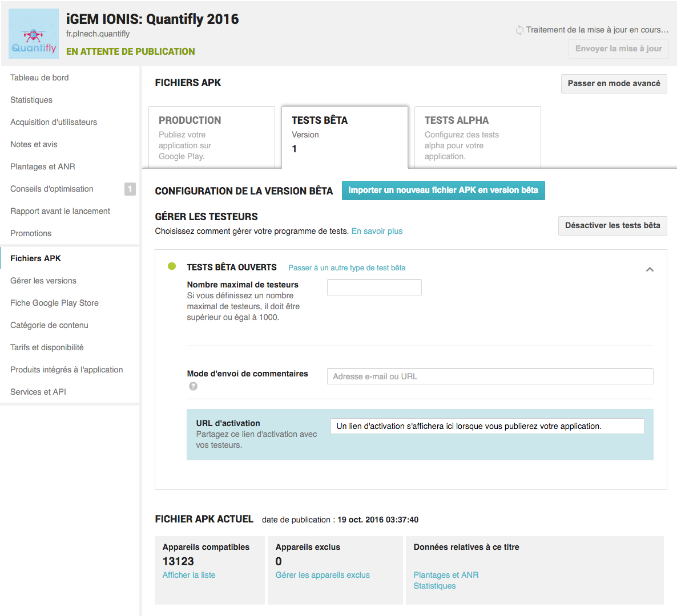
Task: Open Fiche Google Play Store
Action: (x=54, y=303)
